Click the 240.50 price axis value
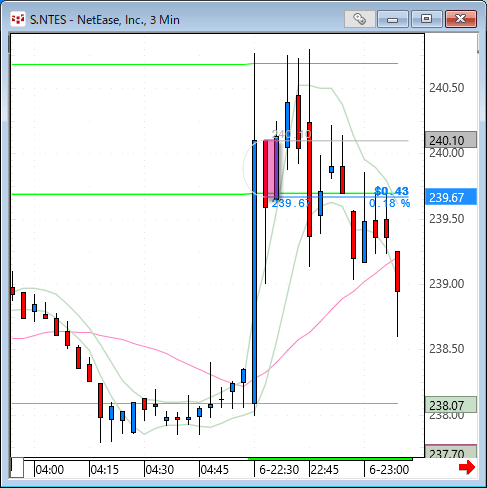487x488 pixels. [447, 88]
